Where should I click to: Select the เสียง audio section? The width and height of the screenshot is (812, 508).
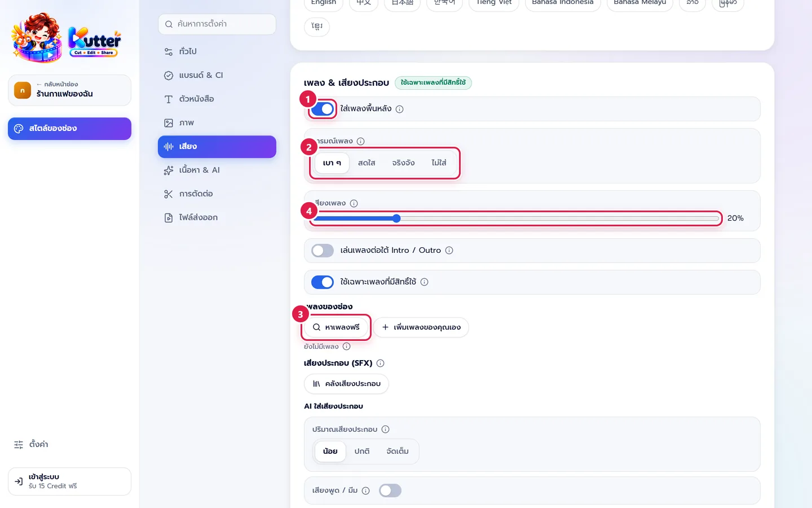tap(217, 146)
